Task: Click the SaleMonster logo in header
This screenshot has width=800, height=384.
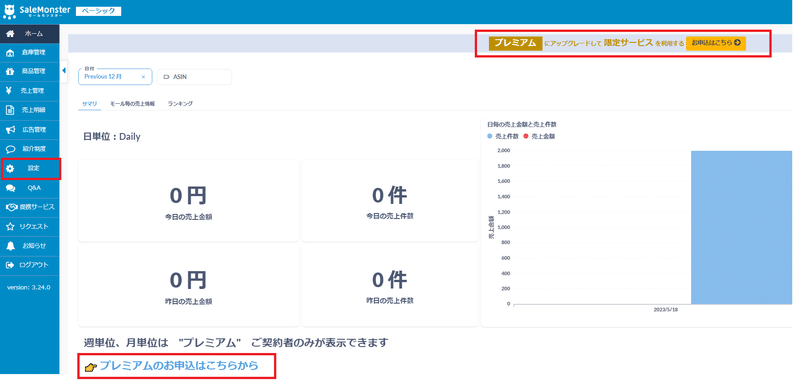Action: point(37,11)
